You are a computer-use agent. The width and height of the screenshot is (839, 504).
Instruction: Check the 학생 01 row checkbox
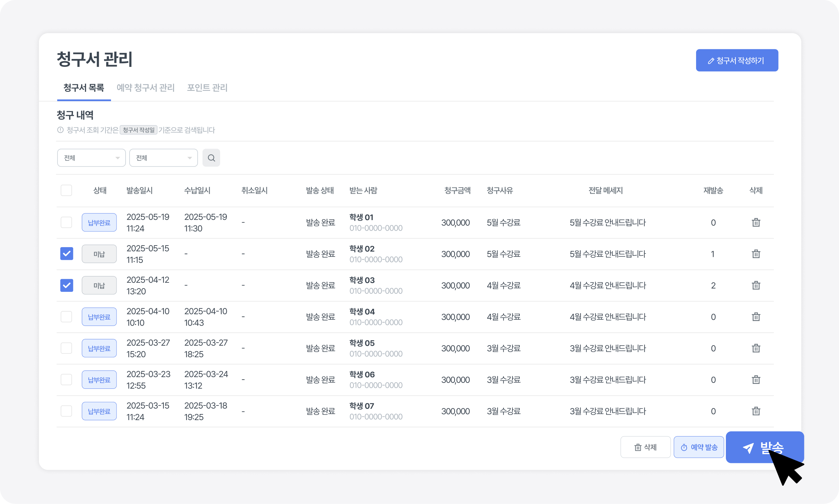click(x=66, y=223)
